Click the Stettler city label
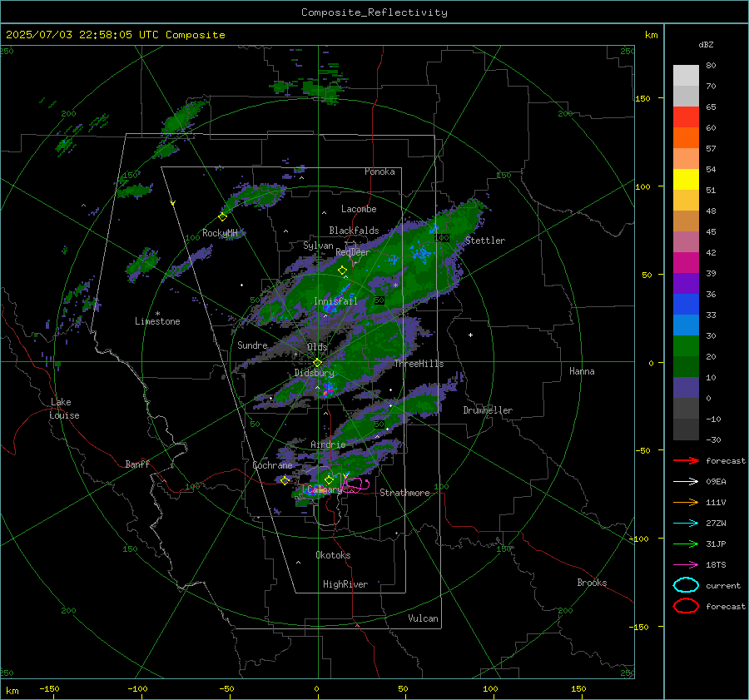Image resolution: width=749 pixels, height=700 pixels. click(x=485, y=241)
